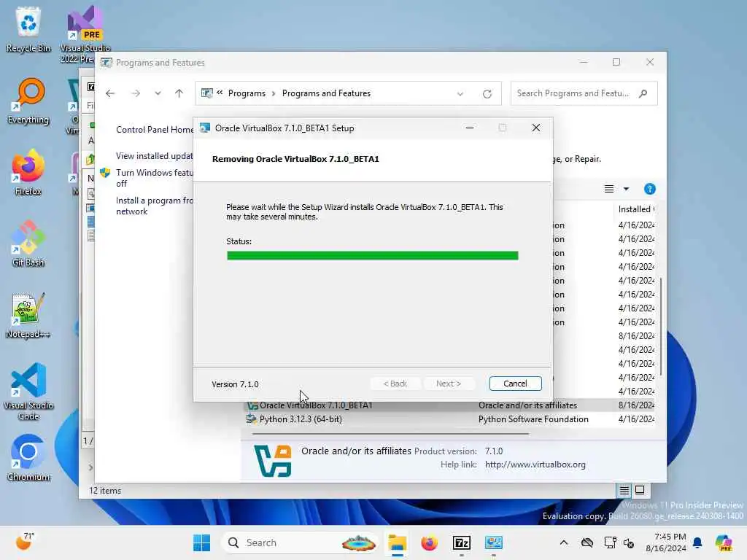Screen dimensions: 747x560
Task: Open Control Panel taskbar icon
Action: pos(494,542)
